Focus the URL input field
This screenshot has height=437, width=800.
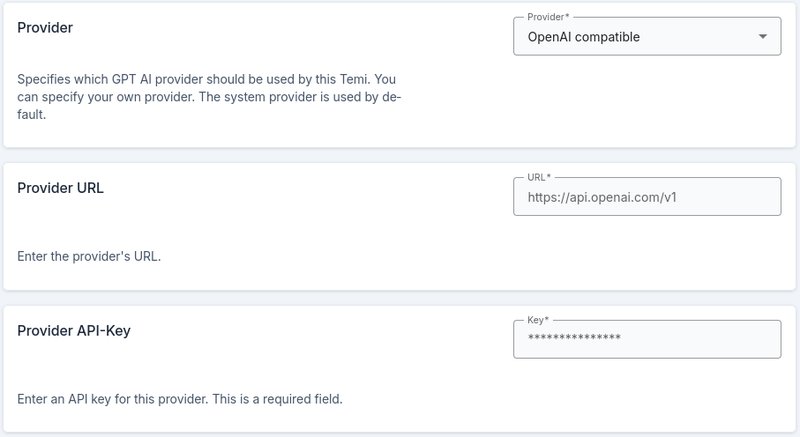(647, 197)
